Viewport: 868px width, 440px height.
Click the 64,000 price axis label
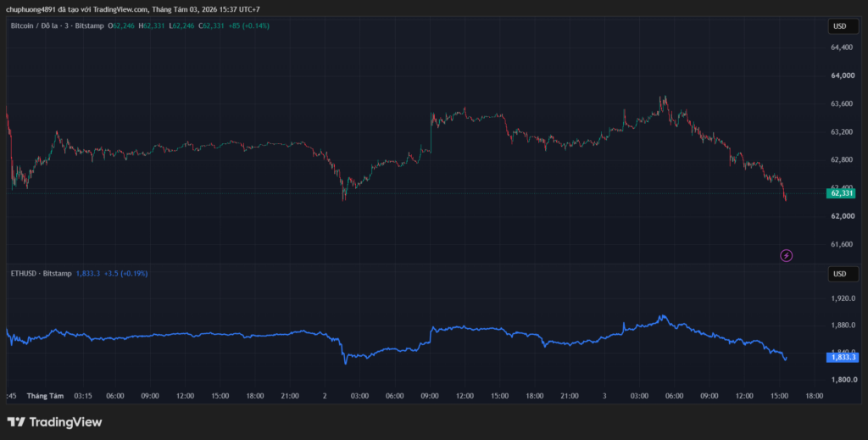(842, 75)
